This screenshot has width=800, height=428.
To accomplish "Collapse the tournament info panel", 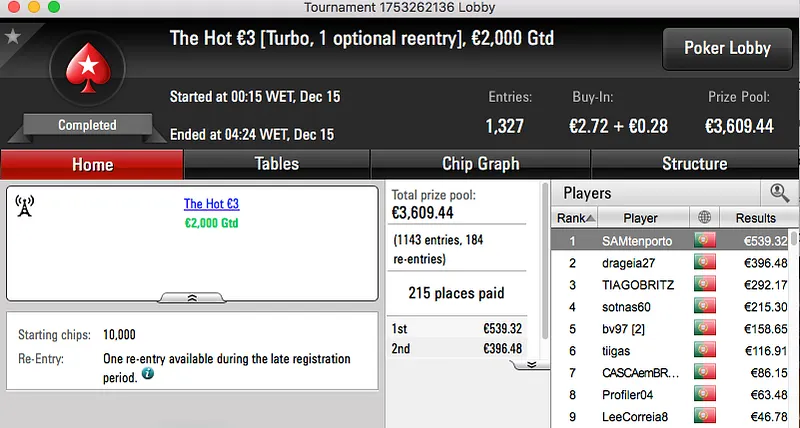I will (x=191, y=297).
